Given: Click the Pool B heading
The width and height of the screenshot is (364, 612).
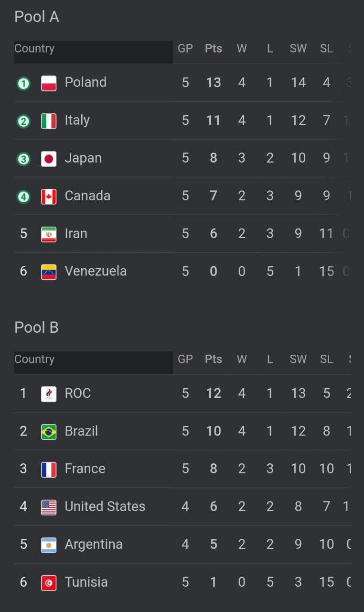Looking at the screenshot, I should tap(36, 328).
